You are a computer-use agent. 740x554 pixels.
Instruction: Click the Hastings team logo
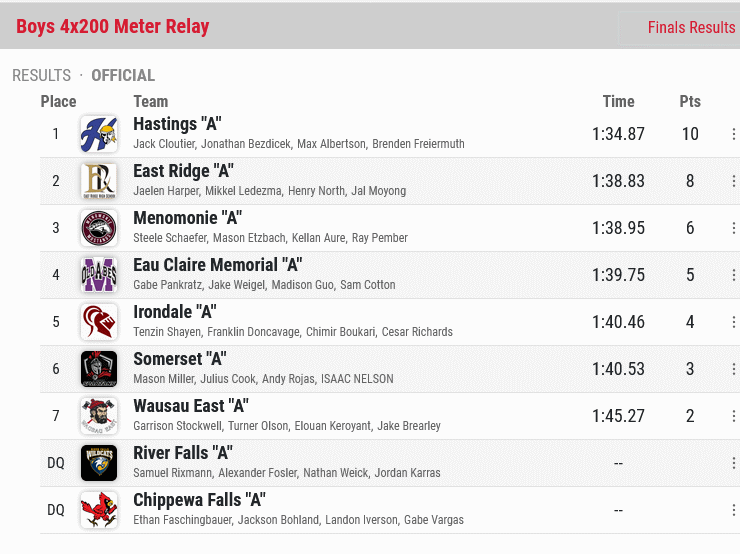(x=99, y=134)
